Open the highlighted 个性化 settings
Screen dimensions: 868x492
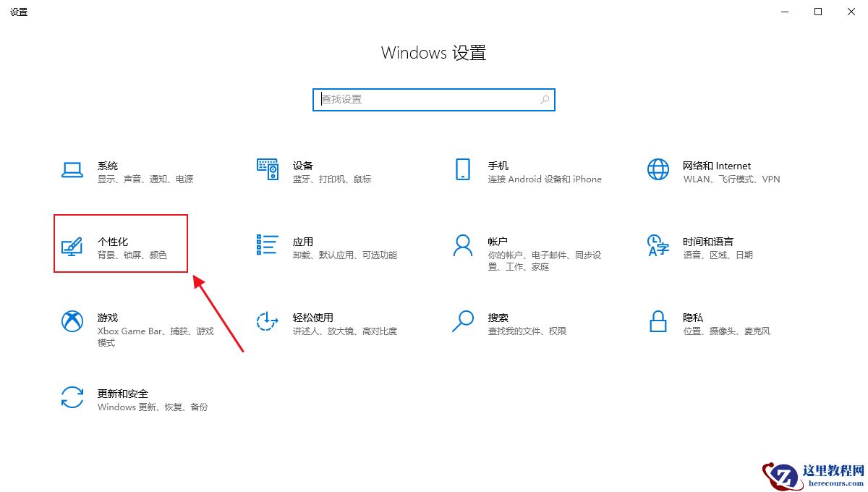pyautogui.click(x=121, y=244)
